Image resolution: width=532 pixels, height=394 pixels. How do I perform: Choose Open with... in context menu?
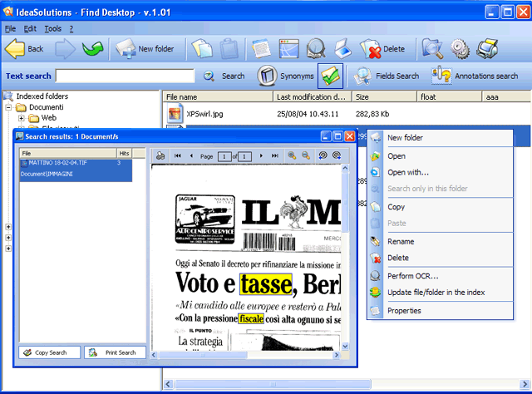[440, 172]
